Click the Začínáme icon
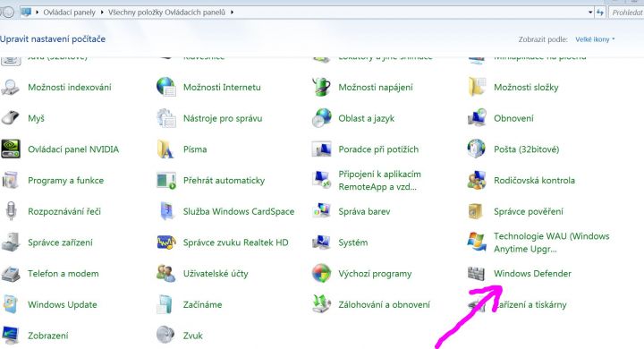Image resolution: width=644 pixels, height=349 pixels. [165, 304]
